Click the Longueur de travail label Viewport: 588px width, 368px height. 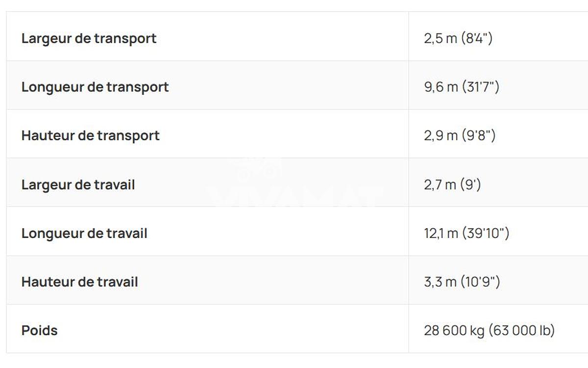84,233
